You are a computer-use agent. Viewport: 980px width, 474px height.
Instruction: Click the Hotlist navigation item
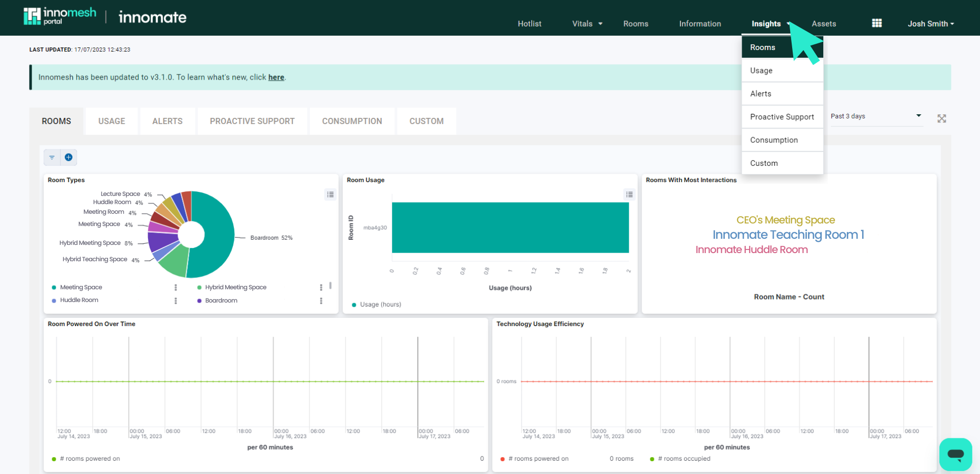(529, 23)
